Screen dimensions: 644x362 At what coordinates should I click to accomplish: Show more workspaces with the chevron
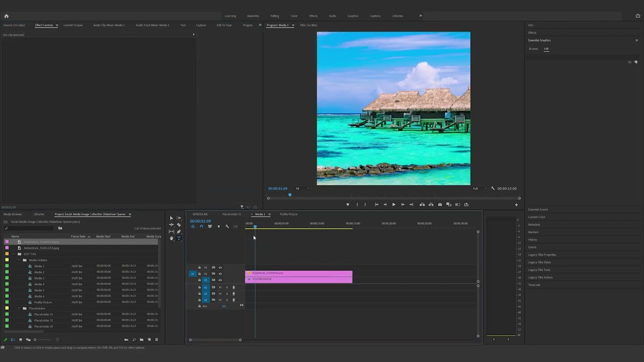[421, 16]
